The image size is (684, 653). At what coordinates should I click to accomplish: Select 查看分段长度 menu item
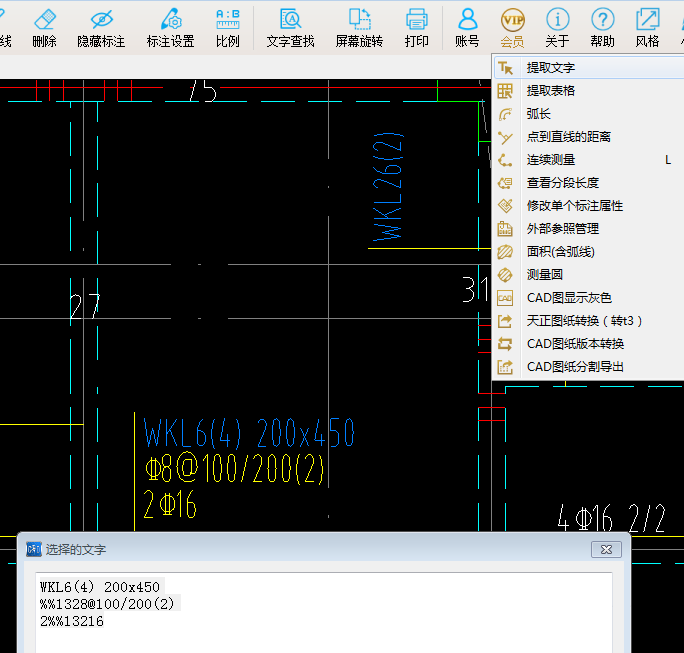(x=589, y=183)
